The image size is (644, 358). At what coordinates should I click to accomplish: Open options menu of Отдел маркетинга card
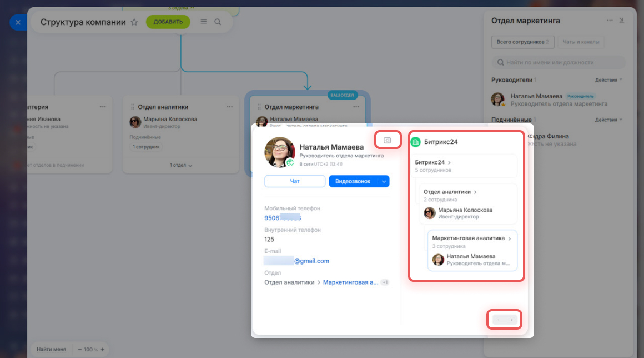click(356, 107)
